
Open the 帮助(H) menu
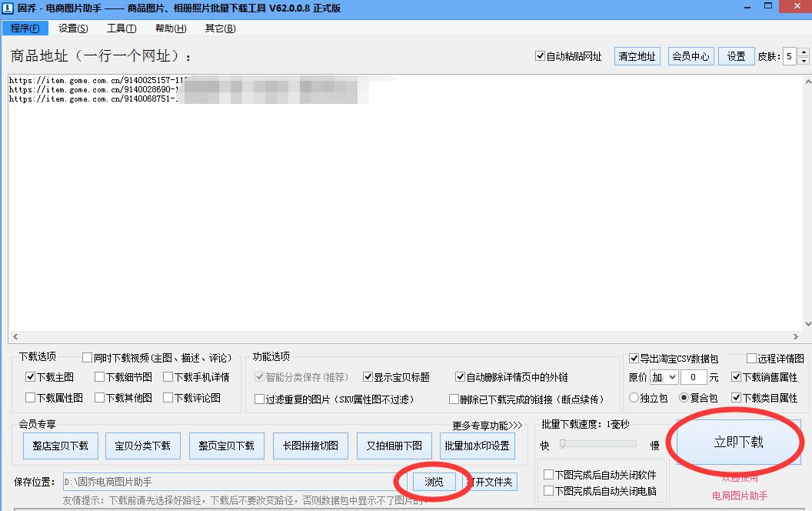pos(171,28)
